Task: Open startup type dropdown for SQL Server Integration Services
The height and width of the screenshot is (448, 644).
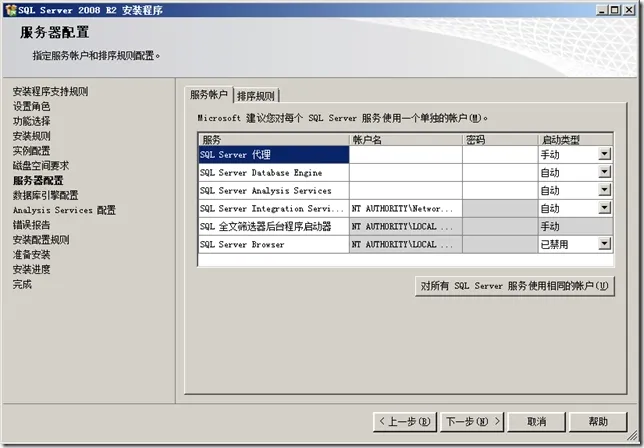Action: 605,208
